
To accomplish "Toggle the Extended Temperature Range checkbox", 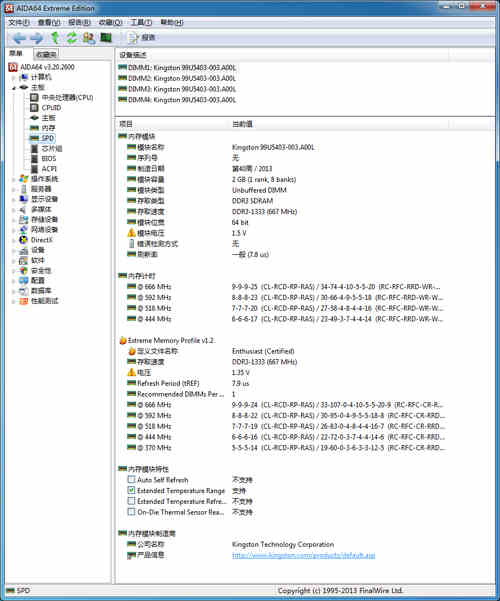I will coord(132,490).
